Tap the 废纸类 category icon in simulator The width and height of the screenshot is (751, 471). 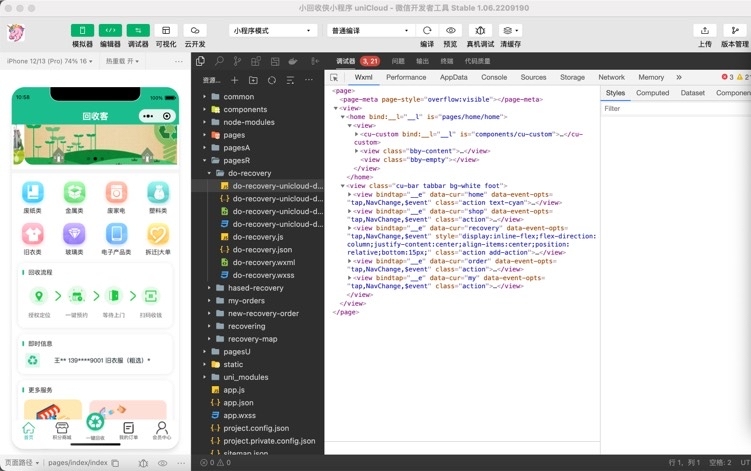[33, 193]
